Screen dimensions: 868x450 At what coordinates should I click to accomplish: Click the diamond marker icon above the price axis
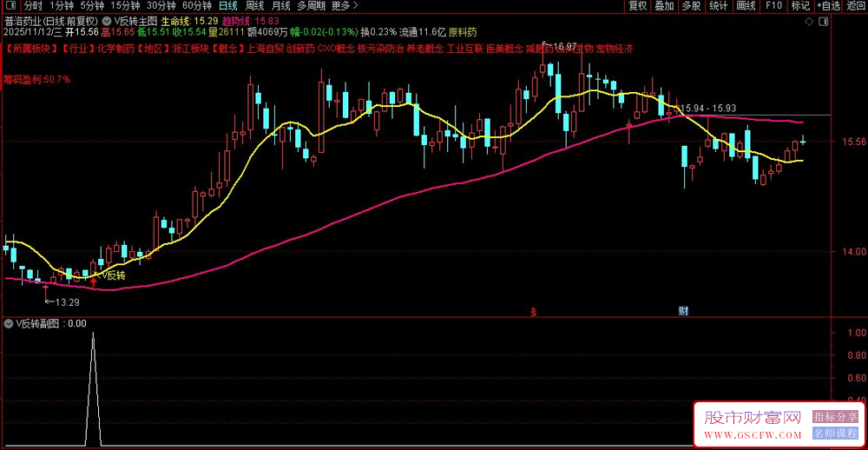click(808, 21)
